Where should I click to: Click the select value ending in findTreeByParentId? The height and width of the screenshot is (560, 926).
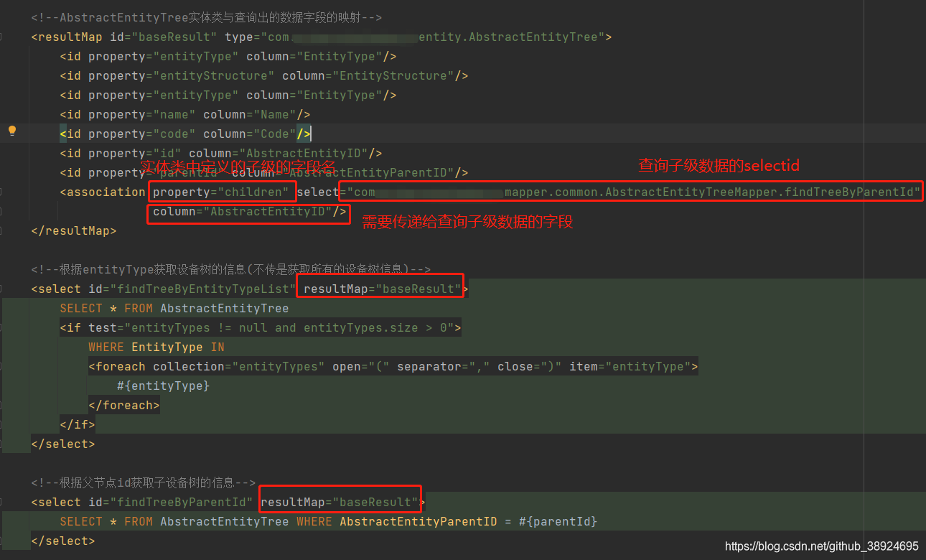634,192
